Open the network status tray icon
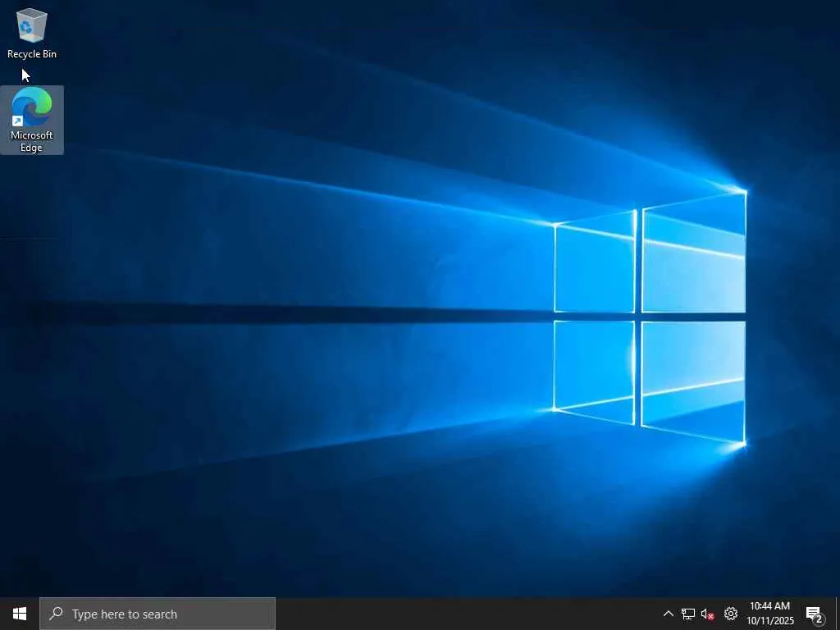 point(688,614)
